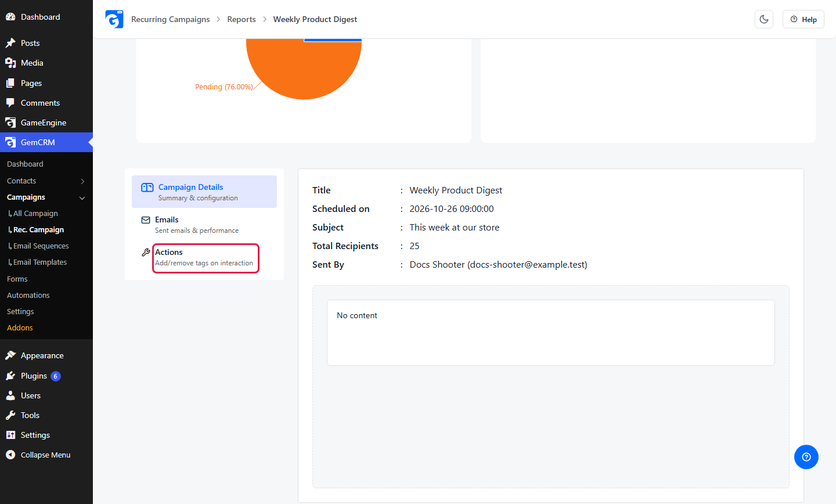Screen dimensions: 836x504
Task: Toggle dark mode moon icon
Action: 764,19
